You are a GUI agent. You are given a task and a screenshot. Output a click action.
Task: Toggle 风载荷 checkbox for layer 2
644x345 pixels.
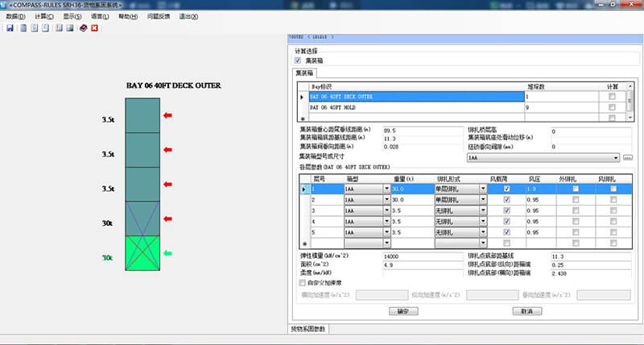(507, 199)
